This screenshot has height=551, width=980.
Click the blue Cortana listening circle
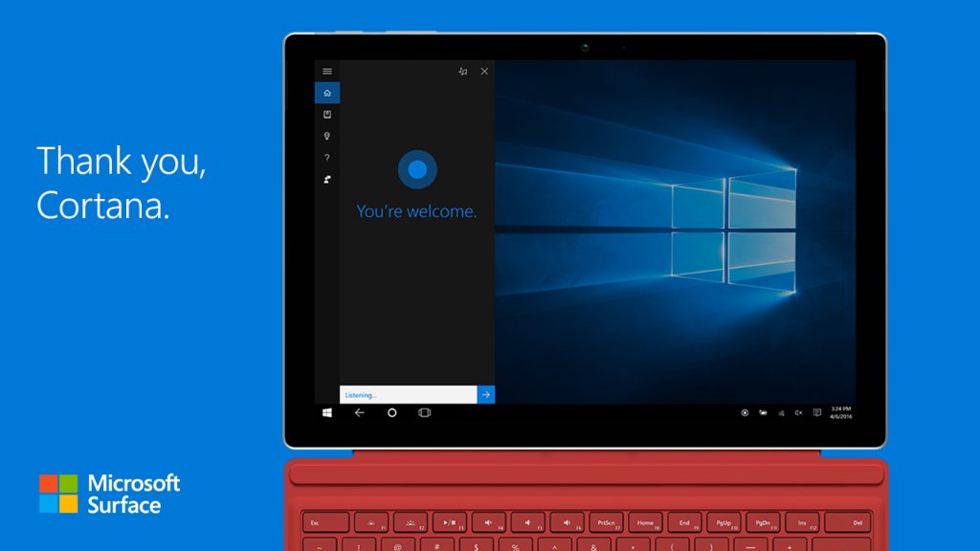click(x=417, y=169)
